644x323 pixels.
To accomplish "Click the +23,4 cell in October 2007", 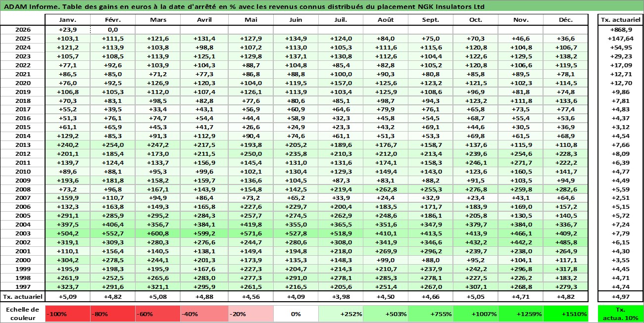I will pyautogui.click(x=476, y=198).
